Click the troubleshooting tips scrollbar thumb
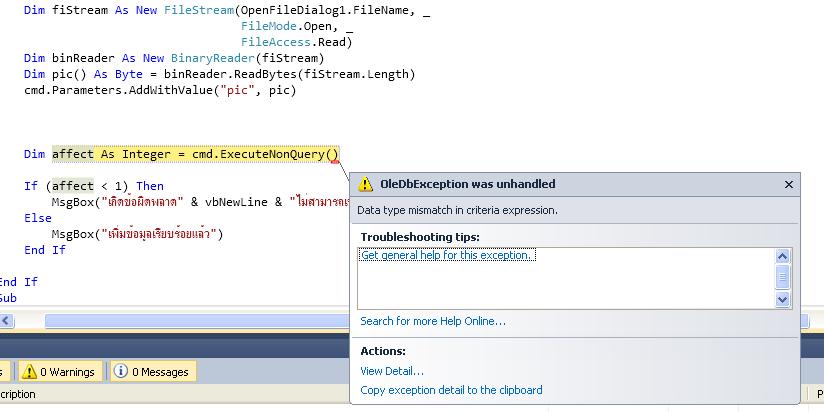The width and height of the screenshot is (824, 412). (783, 276)
